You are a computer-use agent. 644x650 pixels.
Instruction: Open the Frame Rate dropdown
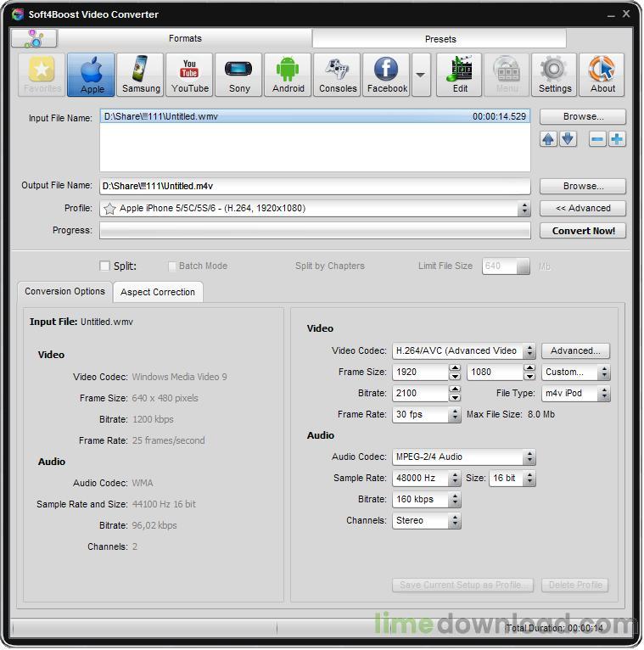455,415
